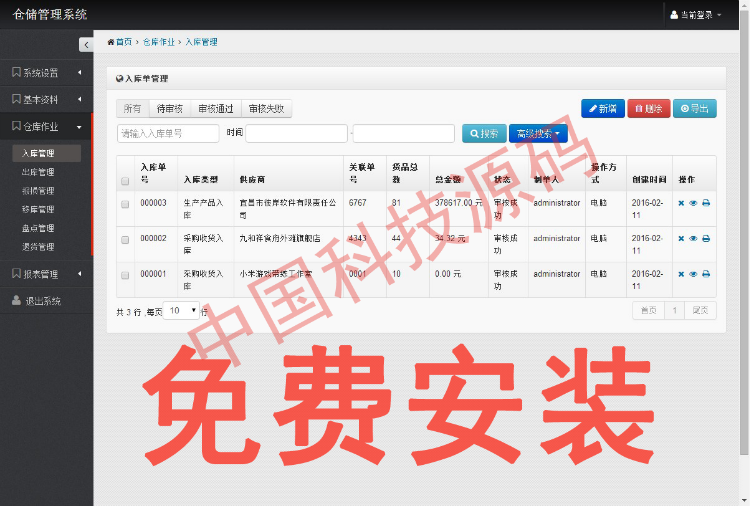The height and width of the screenshot is (506, 750).
Task: Open the 高级搜索 dropdown button
Action: tap(538, 133)
